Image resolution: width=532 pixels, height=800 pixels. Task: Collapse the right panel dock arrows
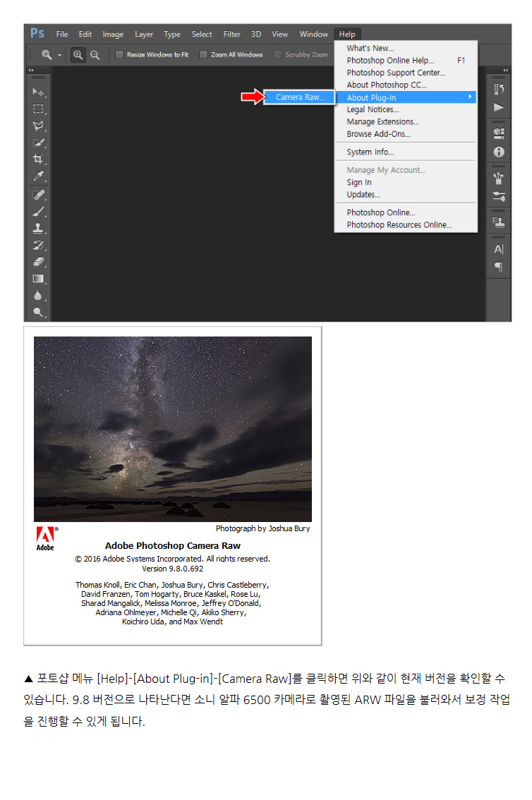(x=505, y=70)
